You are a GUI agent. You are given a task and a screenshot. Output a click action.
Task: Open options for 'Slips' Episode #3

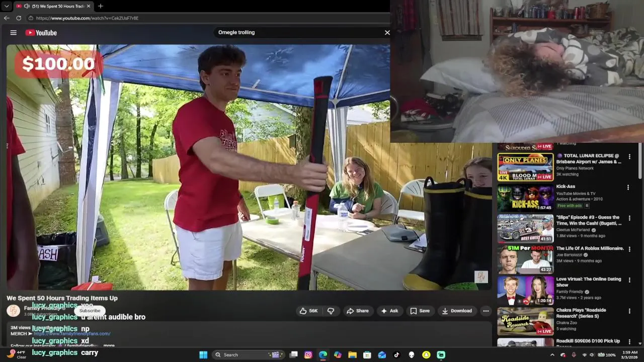[629, 218]
